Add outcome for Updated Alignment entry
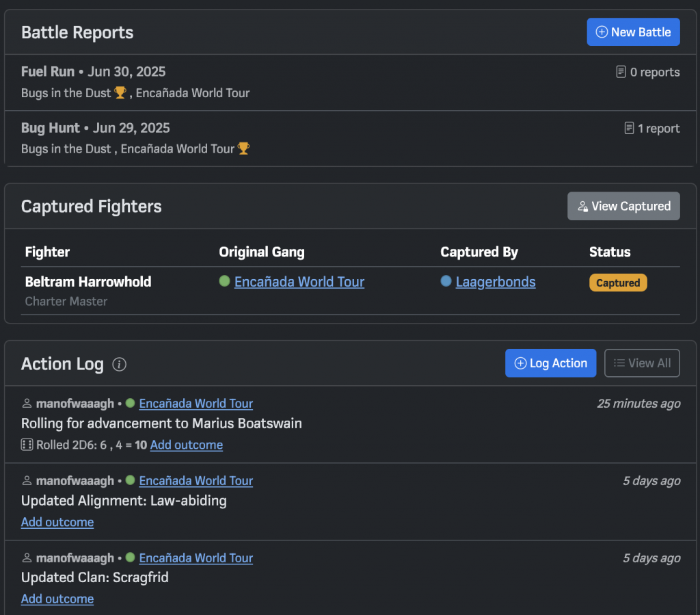 pyautogui.click(x=57, y=522)
